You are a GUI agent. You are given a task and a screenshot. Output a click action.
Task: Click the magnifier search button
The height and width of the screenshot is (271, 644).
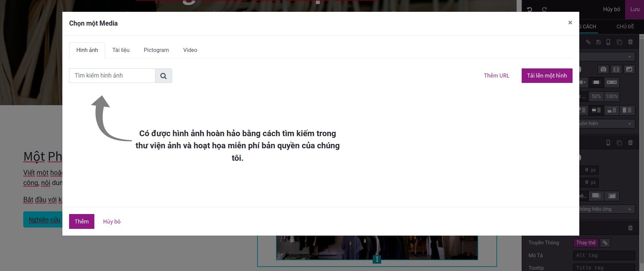click(x=163, y=76)
